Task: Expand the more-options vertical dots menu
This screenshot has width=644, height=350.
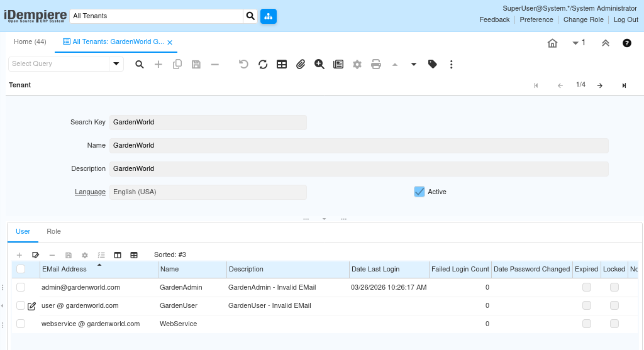Action: (x=452, y=65)
